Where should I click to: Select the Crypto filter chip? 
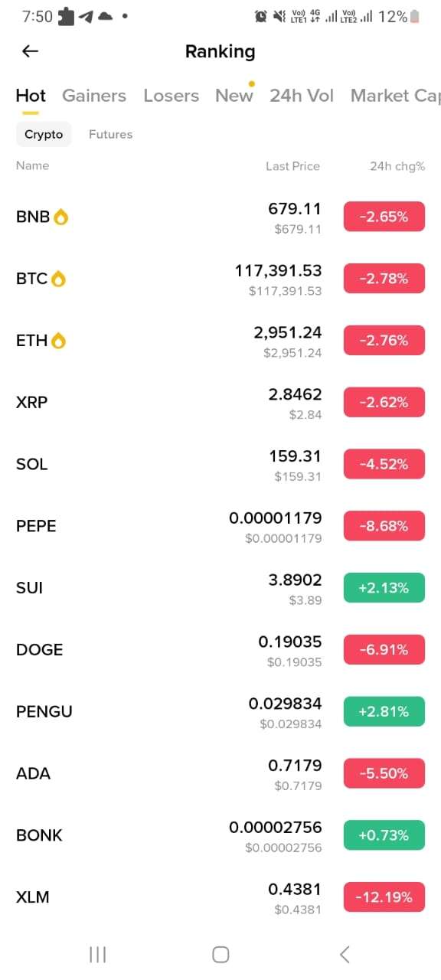point(44,134)
